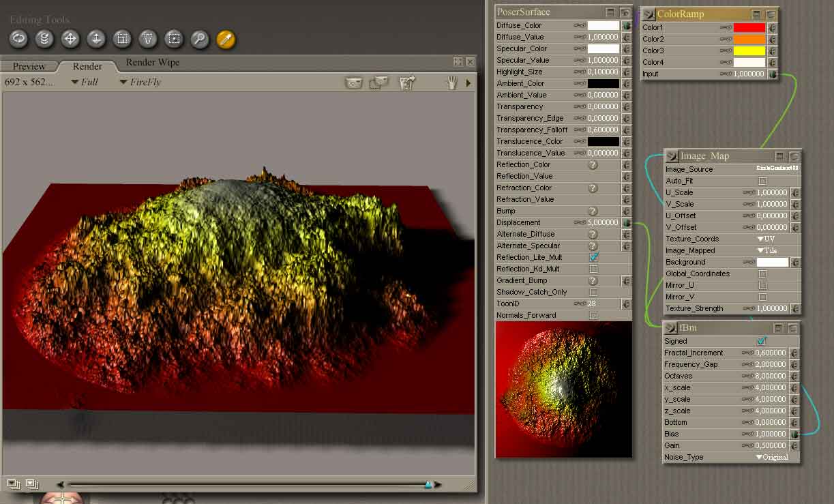Select the Rotate editing tool
Viewport: 834px width, 504px height.
click(18, 39)
